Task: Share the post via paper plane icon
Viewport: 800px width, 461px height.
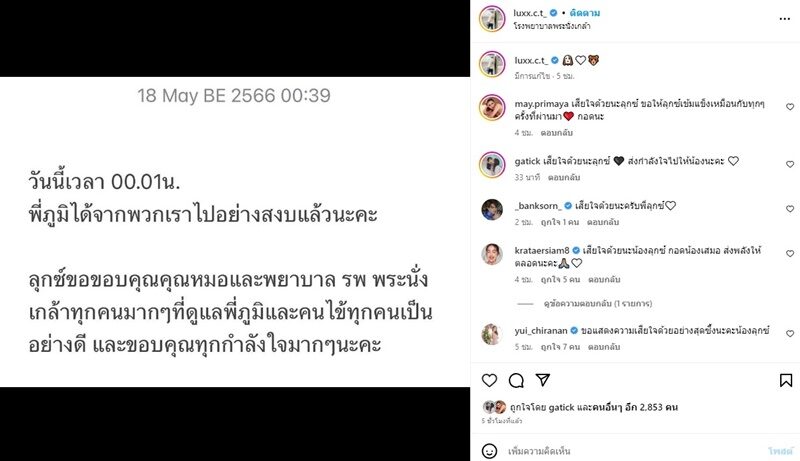Action: click(543, 380)
